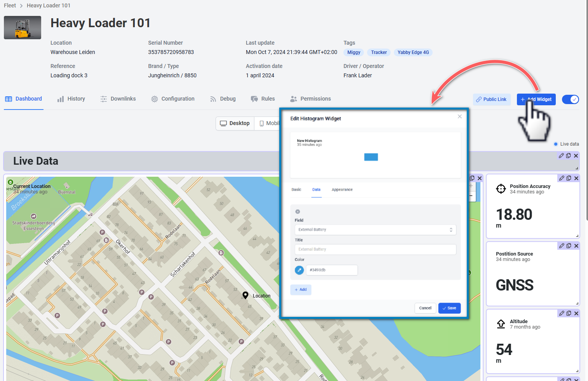
Task: Navigate to Fleet in the breadcrumb
Action: pos(10,5)
